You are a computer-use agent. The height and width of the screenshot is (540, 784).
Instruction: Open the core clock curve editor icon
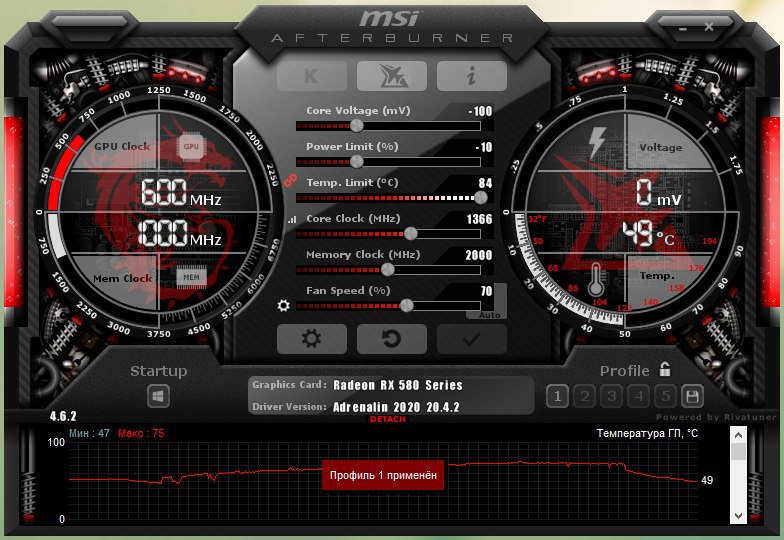292,220
